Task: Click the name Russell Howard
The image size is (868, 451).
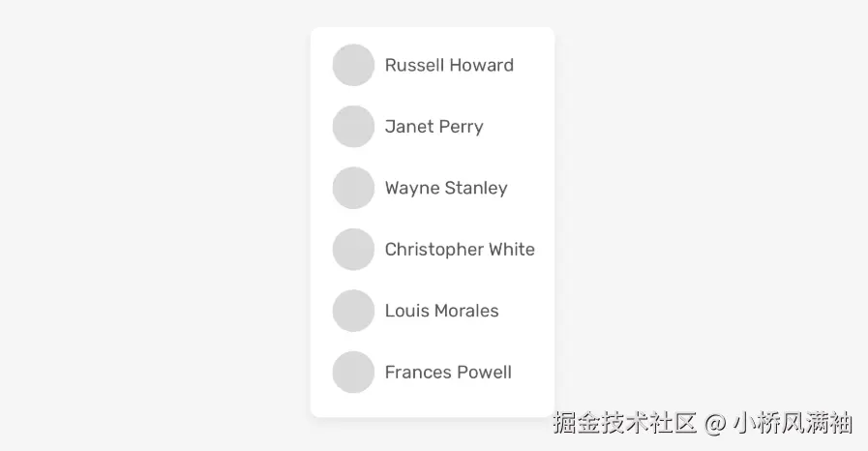Action: click(x=449, y=65)
